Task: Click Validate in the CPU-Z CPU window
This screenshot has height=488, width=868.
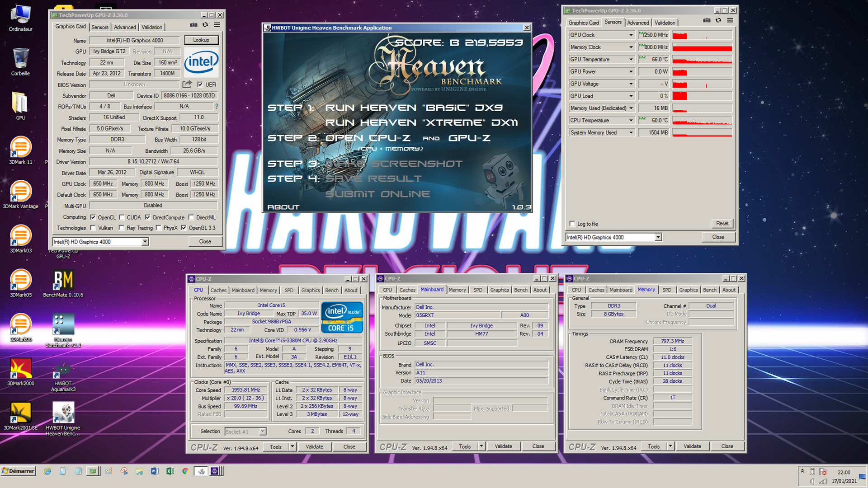Action: (315, 446)
